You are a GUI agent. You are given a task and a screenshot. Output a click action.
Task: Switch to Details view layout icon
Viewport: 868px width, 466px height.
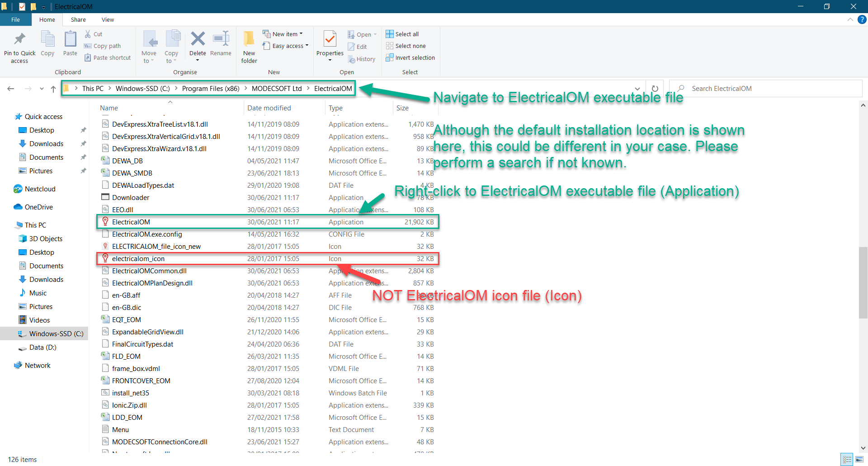point(848,459)
